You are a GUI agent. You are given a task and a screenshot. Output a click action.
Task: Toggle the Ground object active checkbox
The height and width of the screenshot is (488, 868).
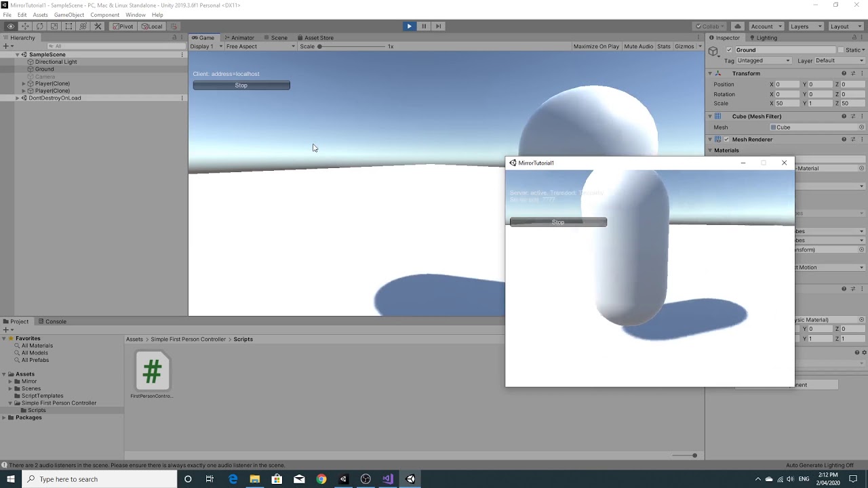[x=729, y=50]
